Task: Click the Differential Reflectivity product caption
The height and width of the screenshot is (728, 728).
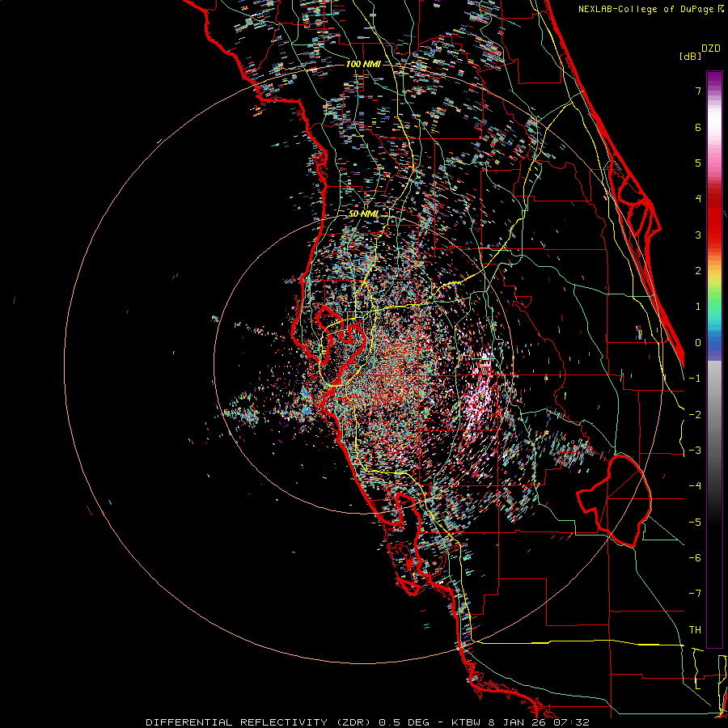Action: point(367,722)
